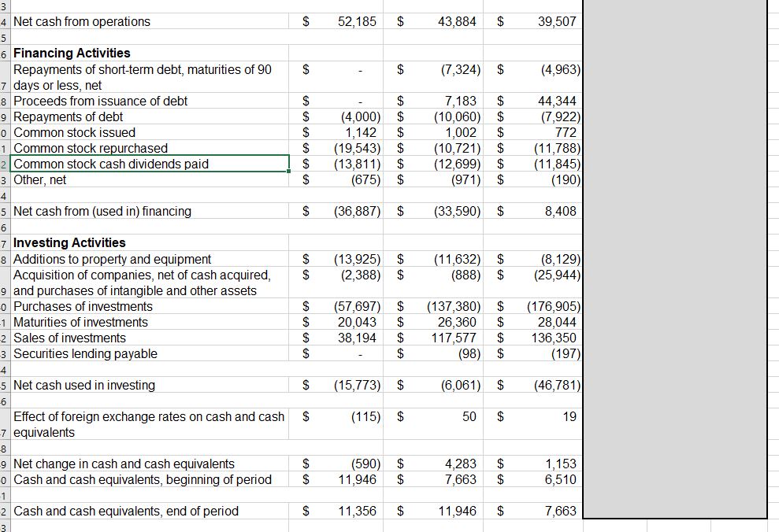Select the 'Sales of investments' label cell

click(149, 338)
